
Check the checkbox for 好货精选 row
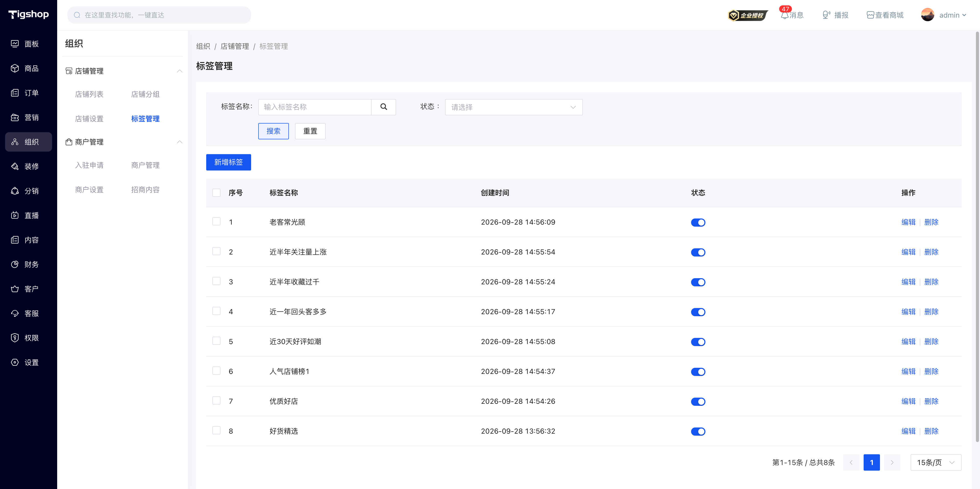(x=216, y=430)
